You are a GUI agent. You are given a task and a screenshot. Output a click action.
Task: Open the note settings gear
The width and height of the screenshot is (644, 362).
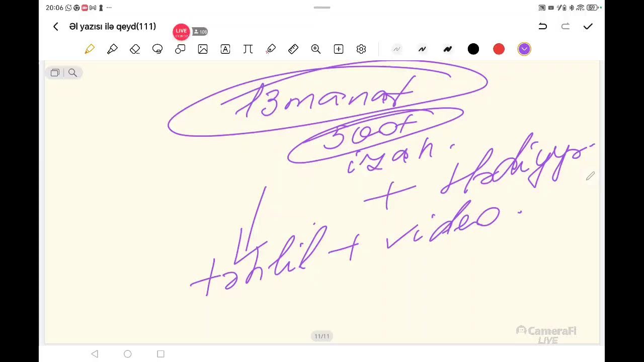[x=361, y=49]
